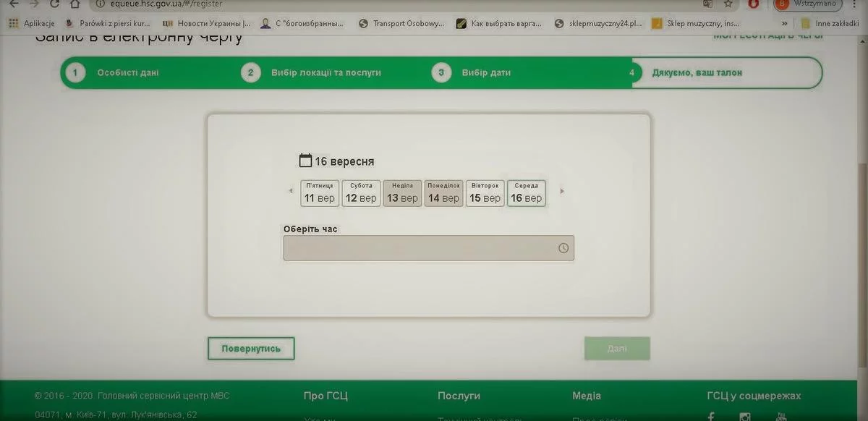Go to step 3 'Вибір дати'
Screen dimensions: 868x421
tap(472, 72)
